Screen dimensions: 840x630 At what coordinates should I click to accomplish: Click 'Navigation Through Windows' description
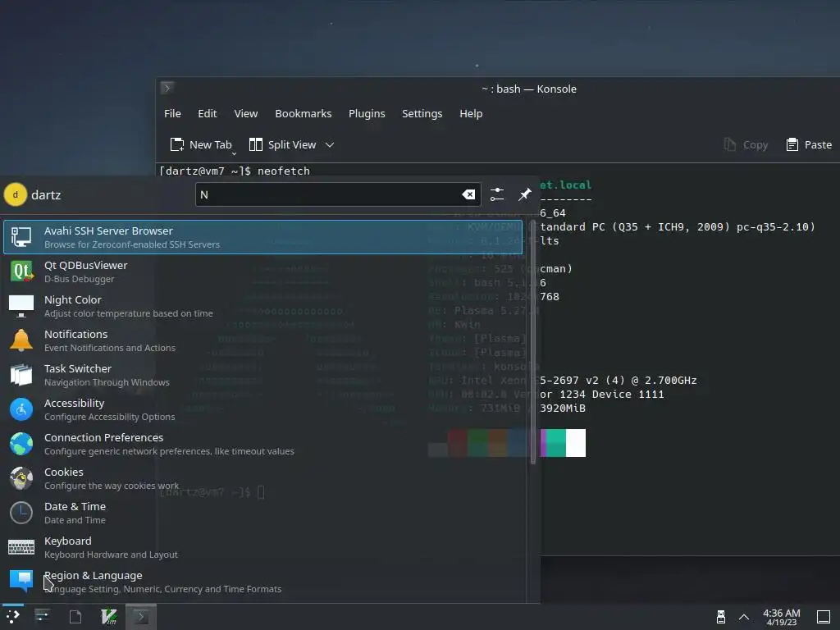(107, 382)
